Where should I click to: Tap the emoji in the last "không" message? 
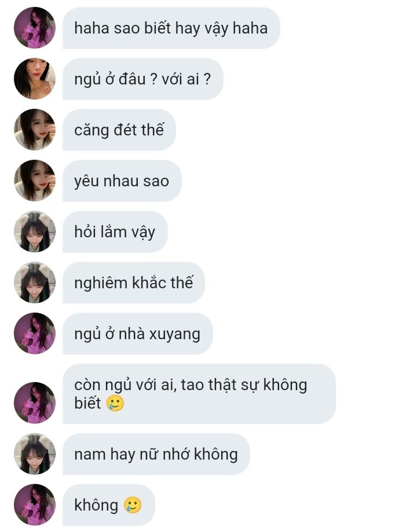[133, 505]
